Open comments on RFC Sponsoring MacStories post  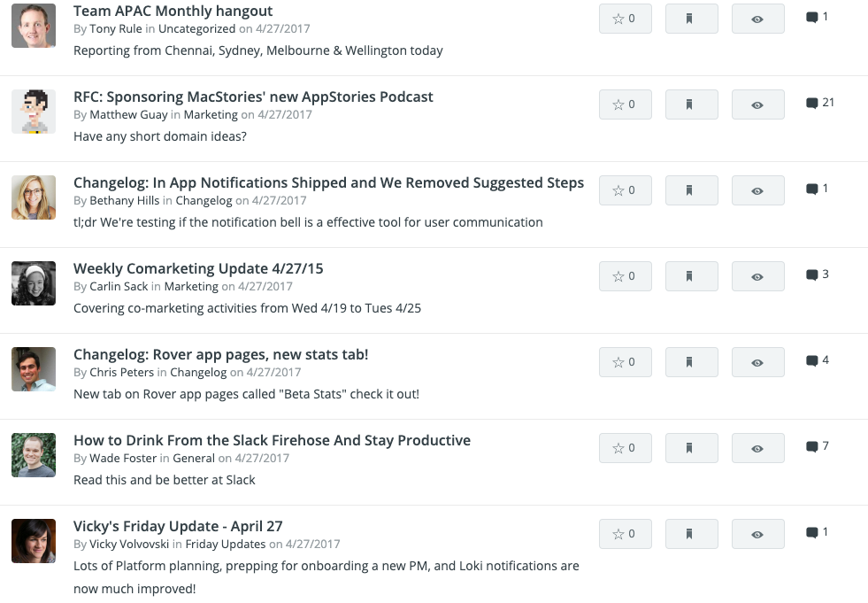coord(820,103)
